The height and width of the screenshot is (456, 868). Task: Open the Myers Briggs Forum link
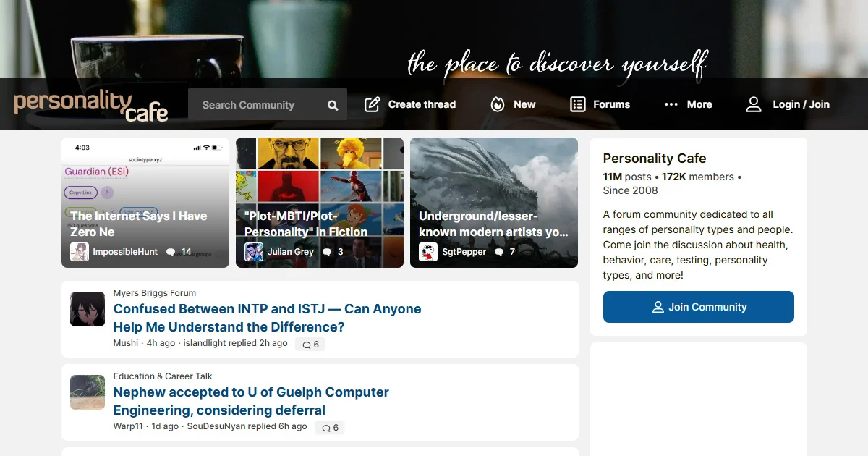155,293
